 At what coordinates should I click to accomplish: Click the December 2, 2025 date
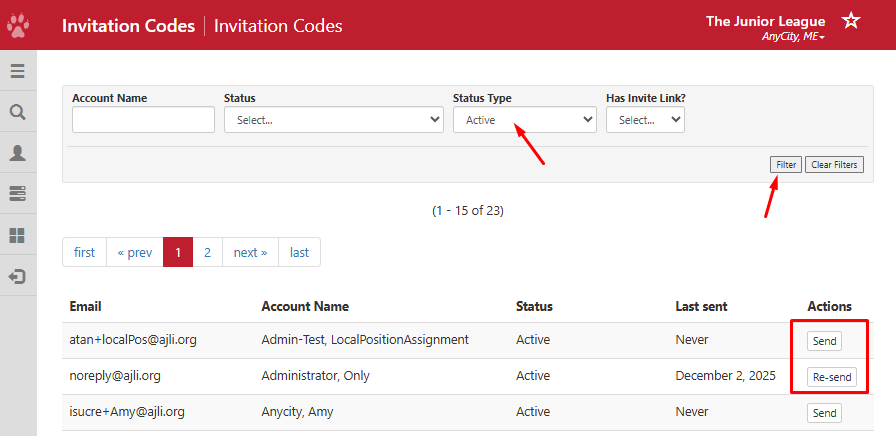[726, 376]
